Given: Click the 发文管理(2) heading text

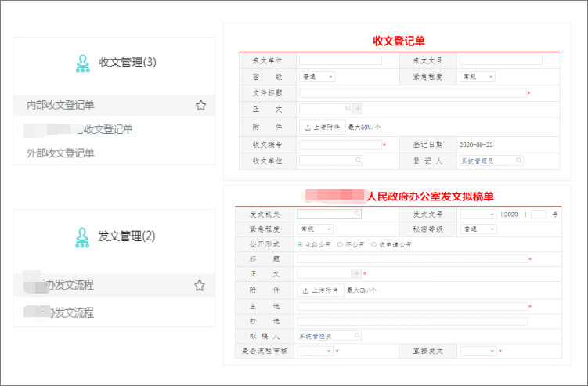Looking at the screenshot, I should click(x=127, y=236).
